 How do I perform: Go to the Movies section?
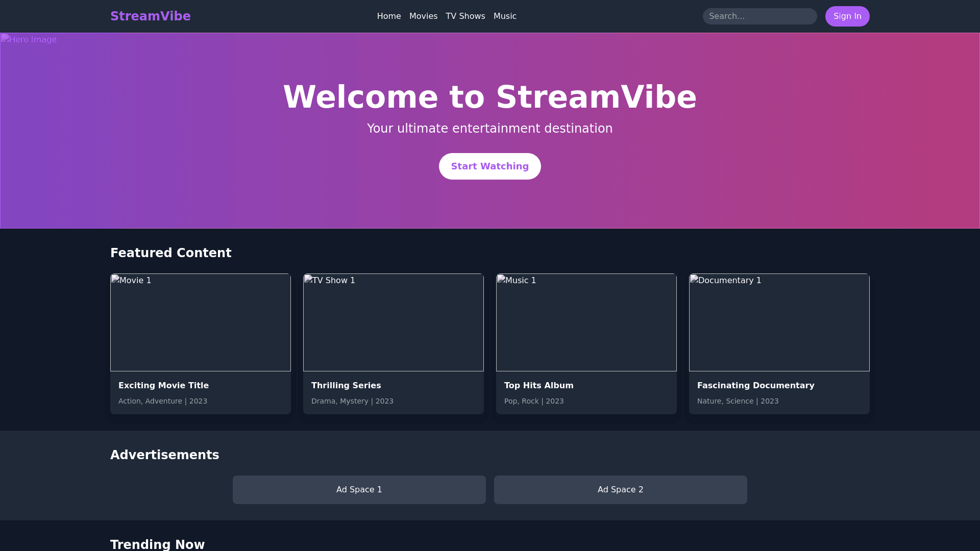(x=423, y=16)
